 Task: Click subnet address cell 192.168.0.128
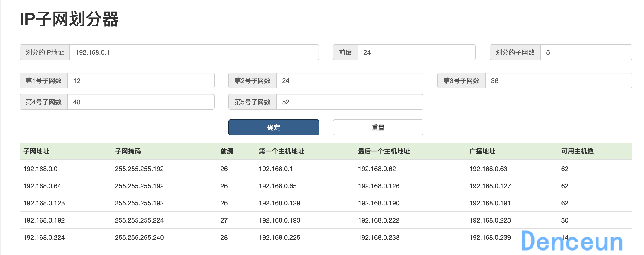tap(44, 203)
